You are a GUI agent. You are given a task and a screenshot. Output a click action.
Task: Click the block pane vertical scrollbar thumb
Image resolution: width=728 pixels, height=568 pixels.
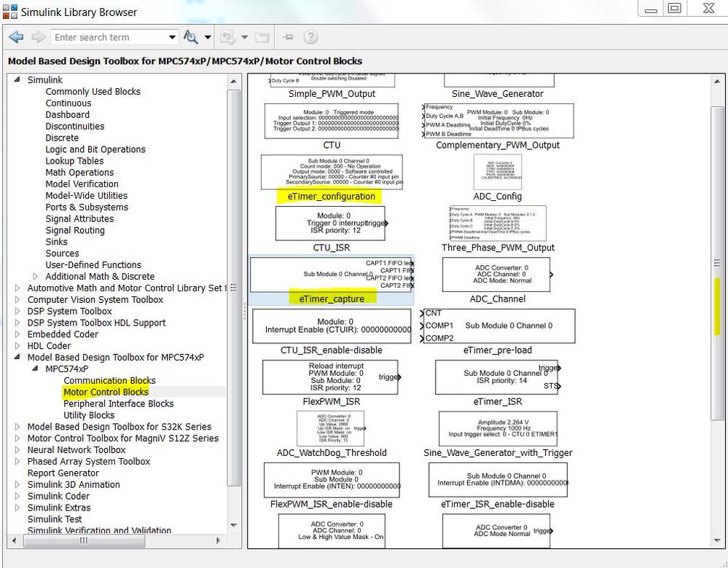point(717,264)
